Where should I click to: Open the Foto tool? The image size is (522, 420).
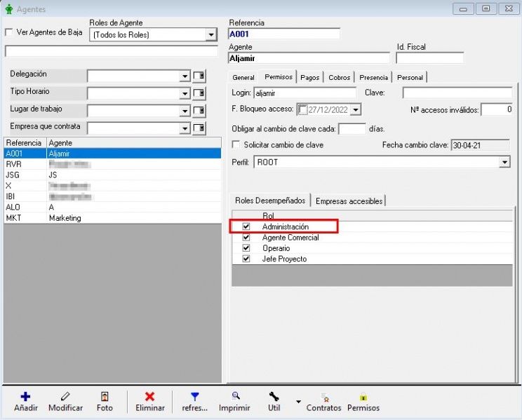[x=105, y=397]
